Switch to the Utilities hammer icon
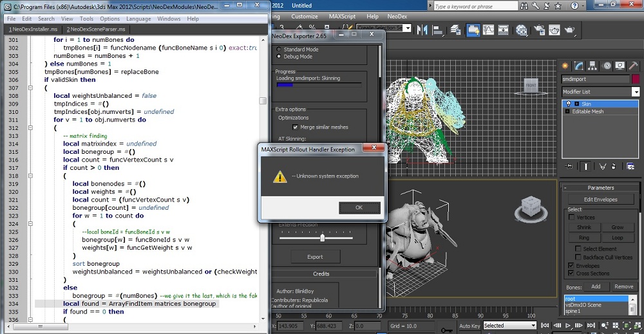Image resolution: width=644 pixels, height=334 pixels. tap(633, 66)
